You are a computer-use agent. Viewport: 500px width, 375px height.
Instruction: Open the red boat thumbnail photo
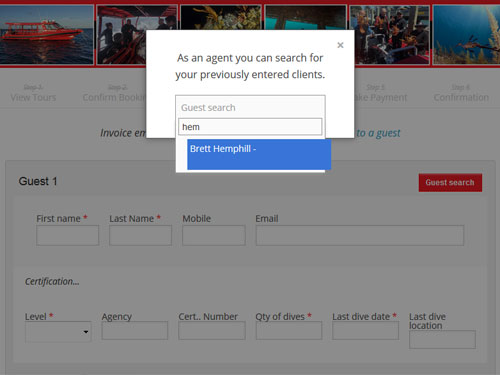click(46, 35)
